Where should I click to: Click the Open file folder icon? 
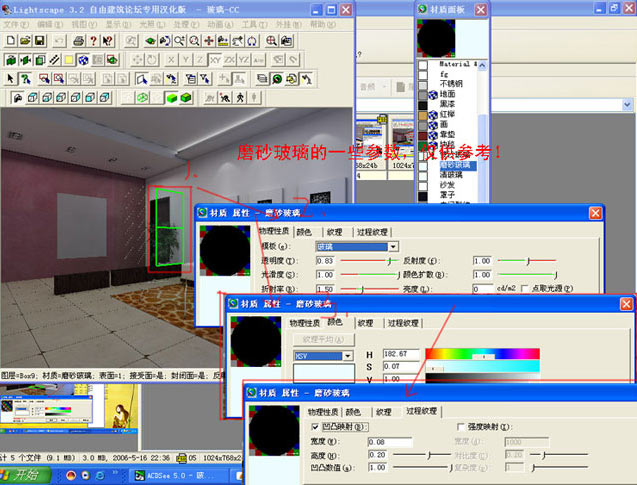click(25, 41)
